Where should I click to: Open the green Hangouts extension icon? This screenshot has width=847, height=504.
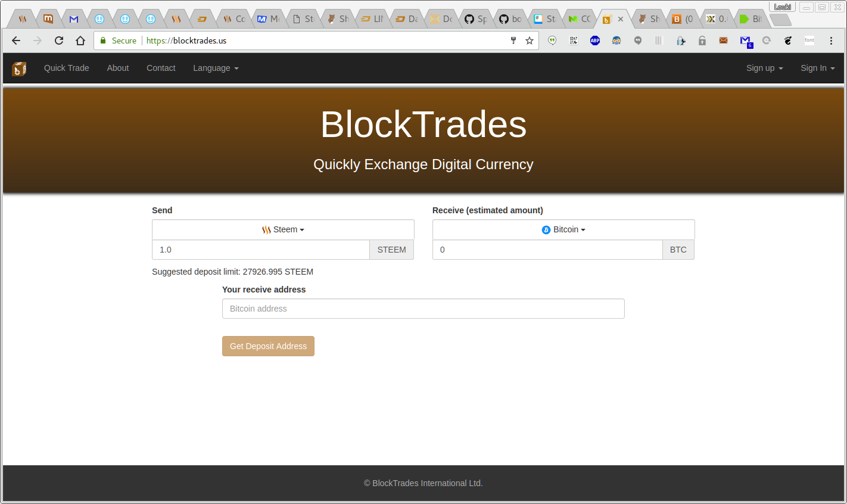point(552,41)
